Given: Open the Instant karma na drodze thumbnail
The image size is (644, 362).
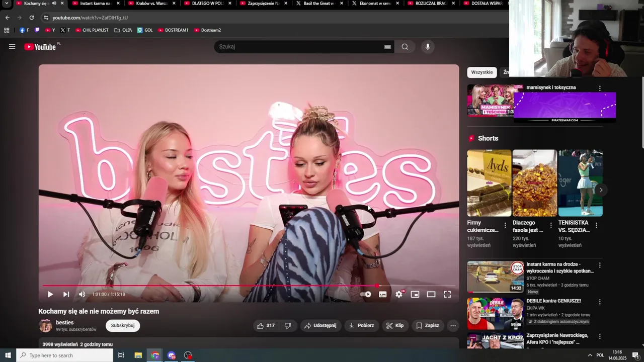Looking at the screenshot, I should (x=495, y=277).
